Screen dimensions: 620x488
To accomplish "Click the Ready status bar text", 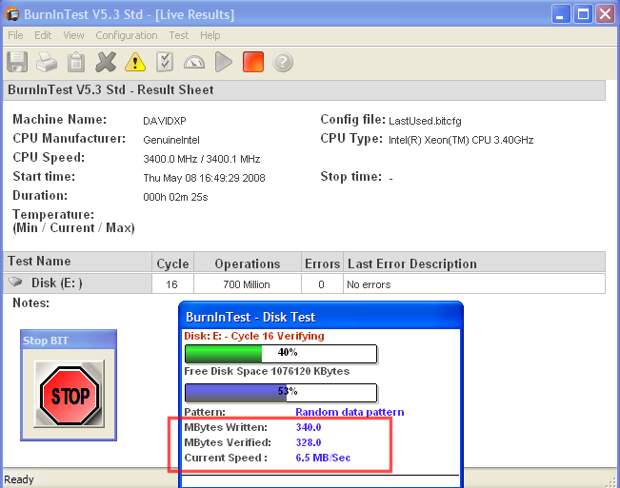I will point(19,479).
